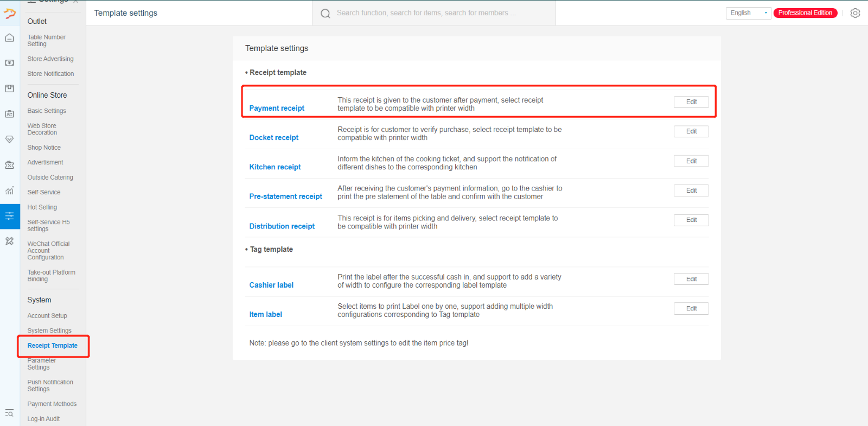Open the home icon in sidebar
This screenshot has height=426, width=868.
[10, 37]
